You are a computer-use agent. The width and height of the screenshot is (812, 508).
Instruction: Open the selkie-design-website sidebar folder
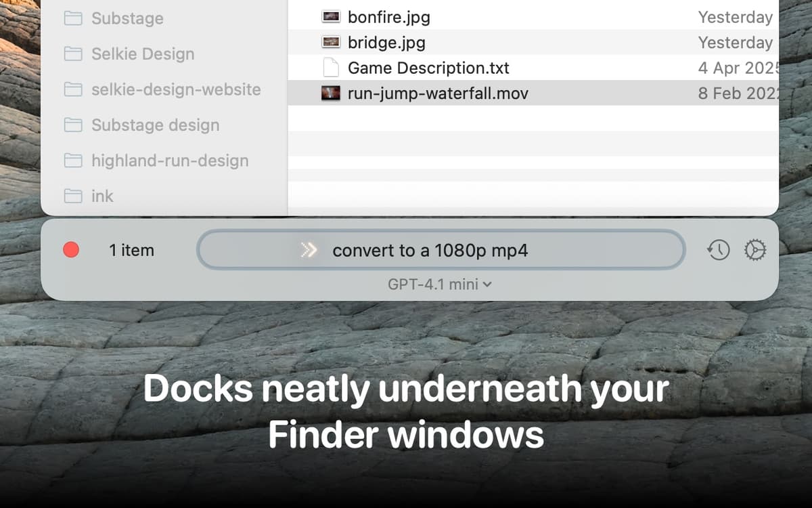tap(176, 89)
